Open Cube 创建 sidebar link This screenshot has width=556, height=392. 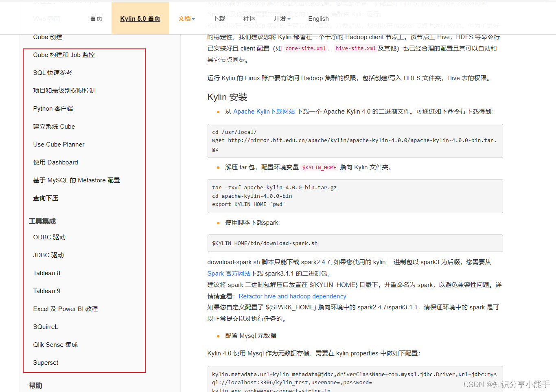click(x=48, y=37)
